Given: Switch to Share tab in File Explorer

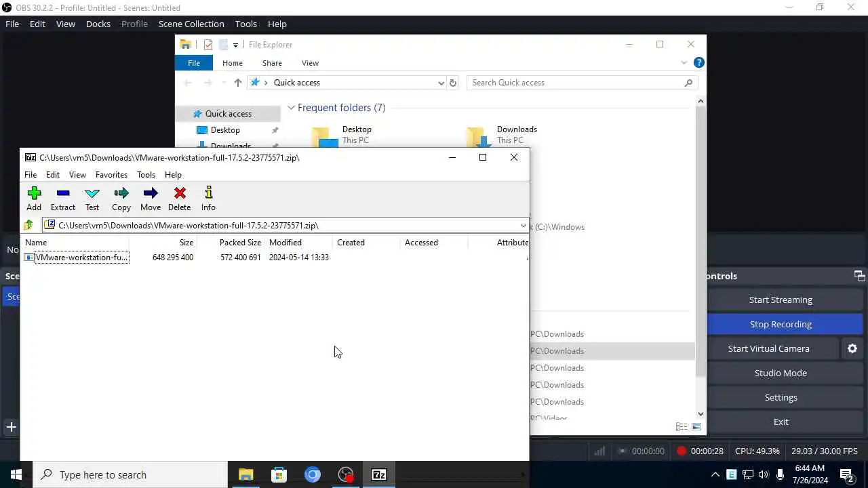Looking at the screenshot, I should tap(272, 63).
